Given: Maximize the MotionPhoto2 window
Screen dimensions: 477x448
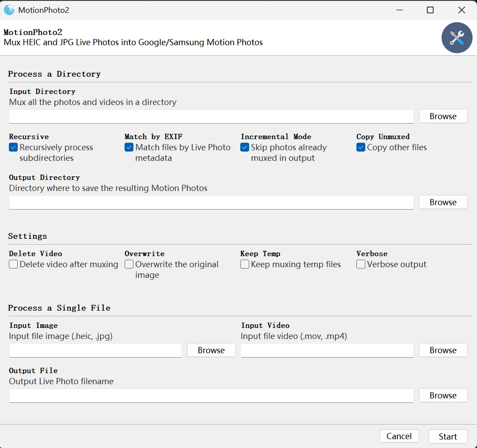Looking at the screenshot, I should pyautogui.click(x=430, y=10).
